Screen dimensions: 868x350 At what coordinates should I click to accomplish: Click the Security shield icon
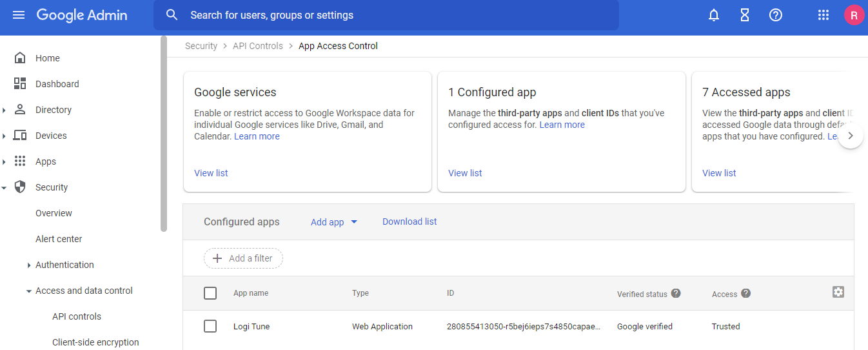click(x=20, y=187)
